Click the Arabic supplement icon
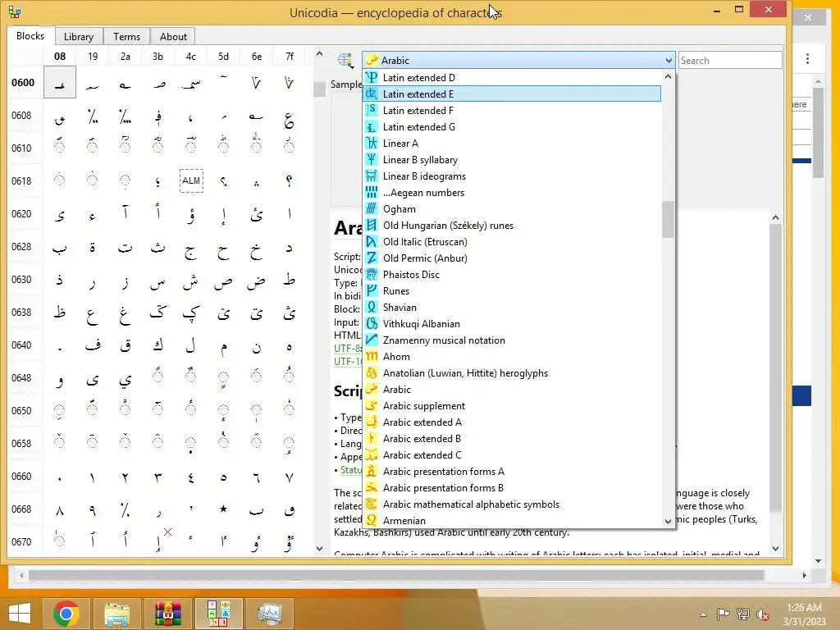This screenshot has width=840, height=630. [x=372, y=406]
